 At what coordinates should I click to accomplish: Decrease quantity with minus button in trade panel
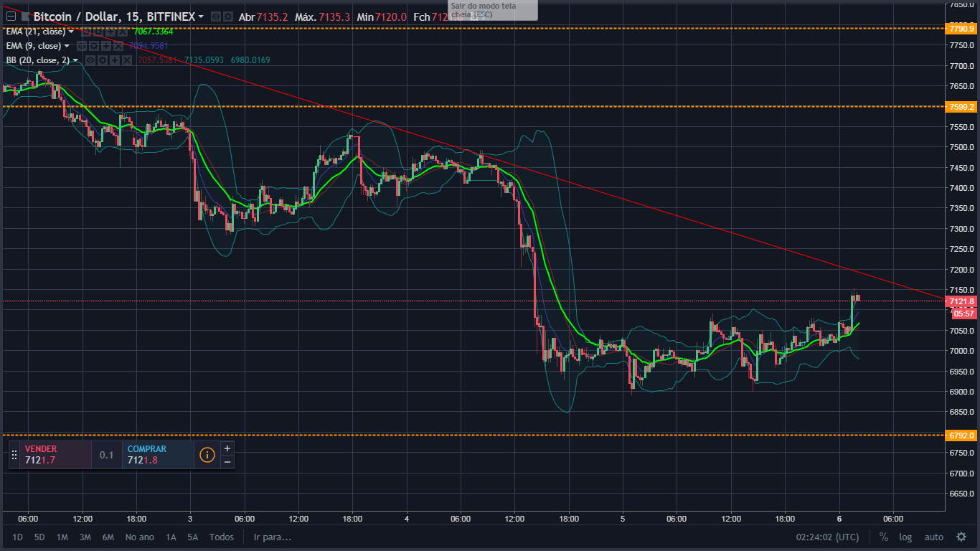pos(227,461)
